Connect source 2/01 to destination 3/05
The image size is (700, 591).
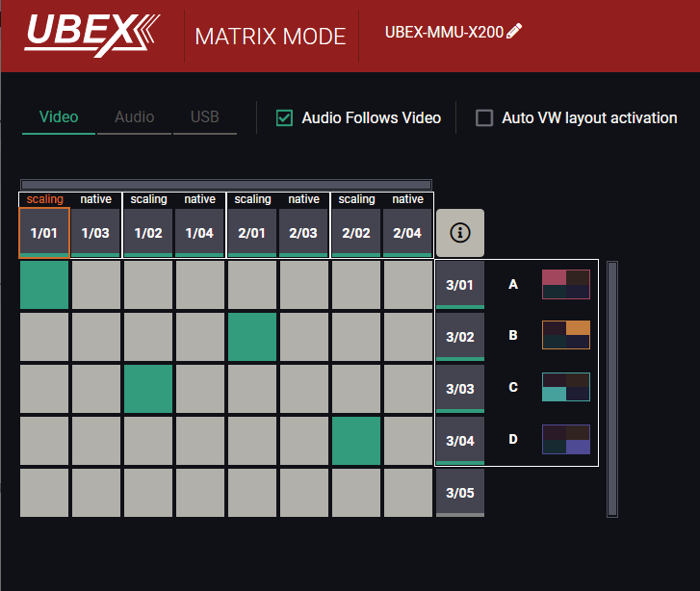coord(252,493)
